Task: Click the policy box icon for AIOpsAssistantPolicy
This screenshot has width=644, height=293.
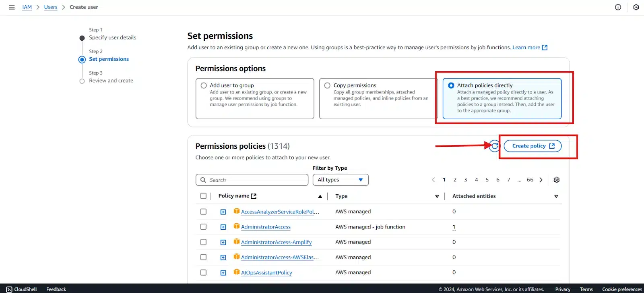Action: [237, 272]
